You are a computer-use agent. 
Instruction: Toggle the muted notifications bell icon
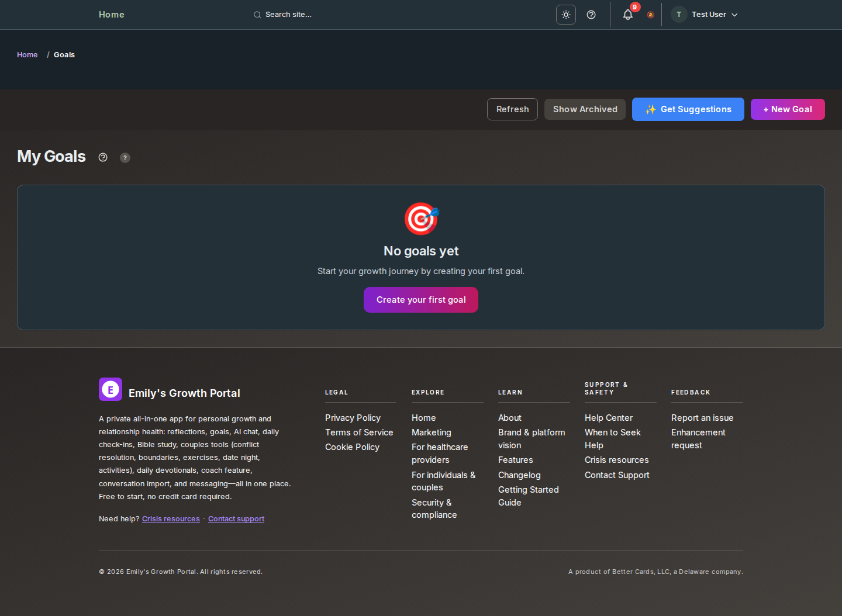pos(650,15)
